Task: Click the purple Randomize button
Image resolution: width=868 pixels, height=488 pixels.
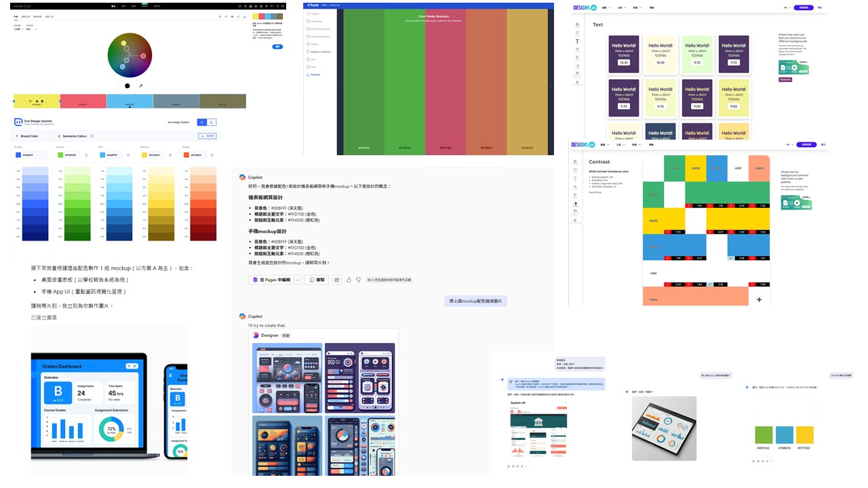Action: point(785,79)
